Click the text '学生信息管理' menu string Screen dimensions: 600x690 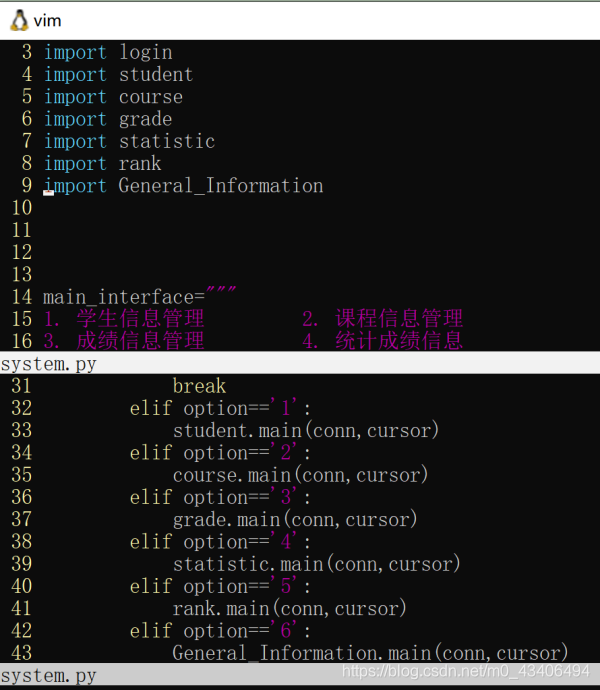click(x=140, y=318)
